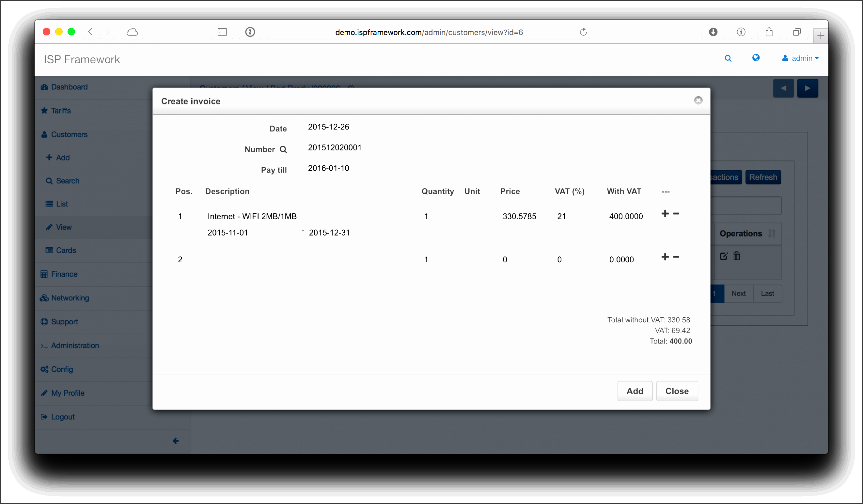Go to the Next page of results
This screenshot has height=504, width=863.
click(738, 293)
